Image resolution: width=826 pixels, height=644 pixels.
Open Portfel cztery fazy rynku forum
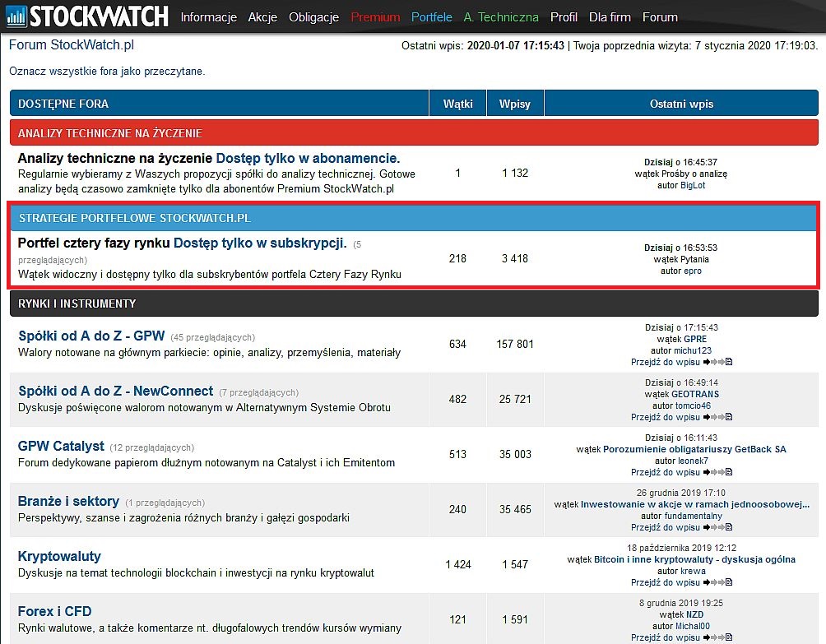[94, 243]
